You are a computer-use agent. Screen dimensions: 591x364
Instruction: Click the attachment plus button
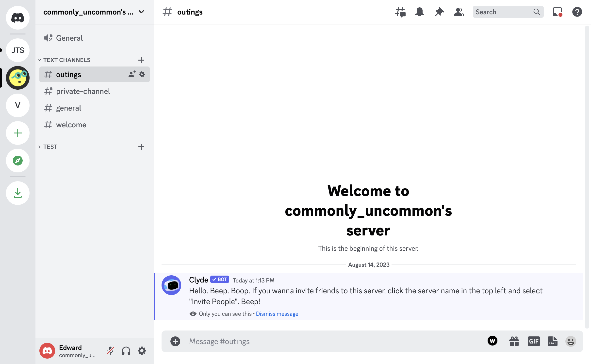[x=175, y=341]
